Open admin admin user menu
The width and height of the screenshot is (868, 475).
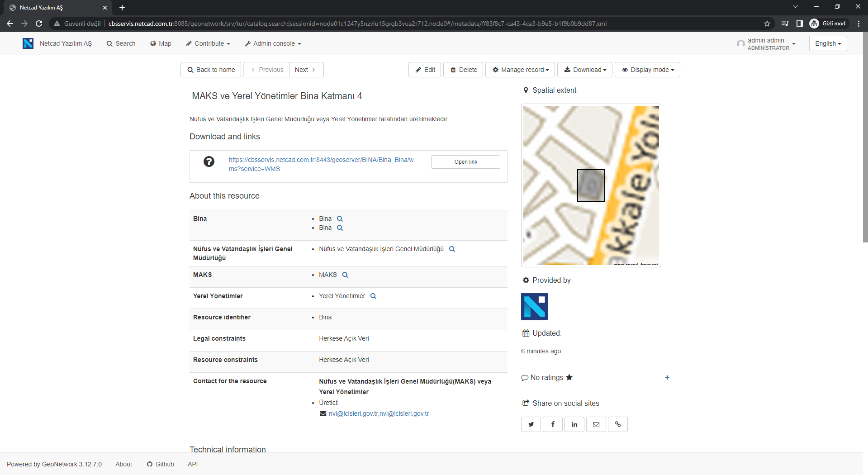click(x=766, y=44)
